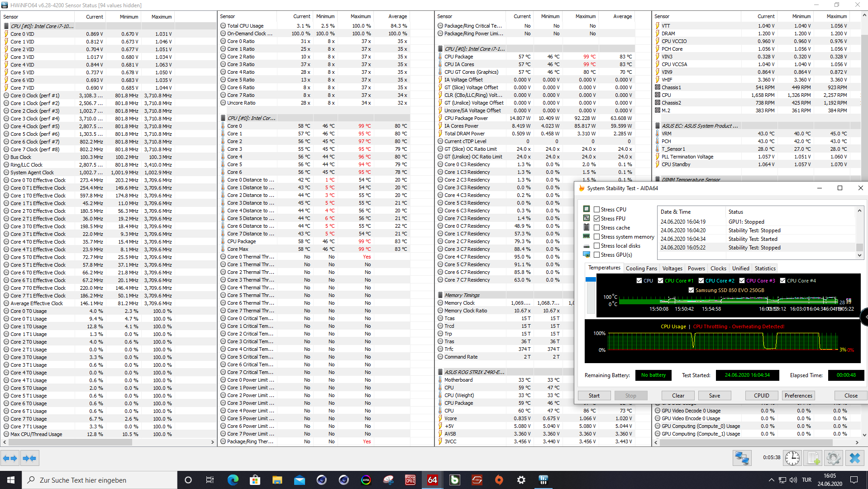868x489 pixels.
Task: Untick Samsung SSD 850 EVO checkbox
Action: (692, 290)
